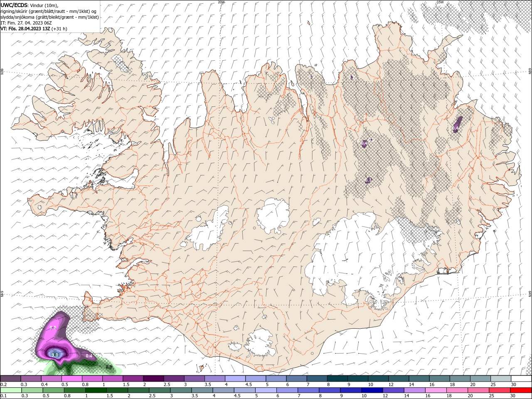Click the bright red swatch labeled 30 in lower legend
Screen dimensions: 532x399
point(521,390)
